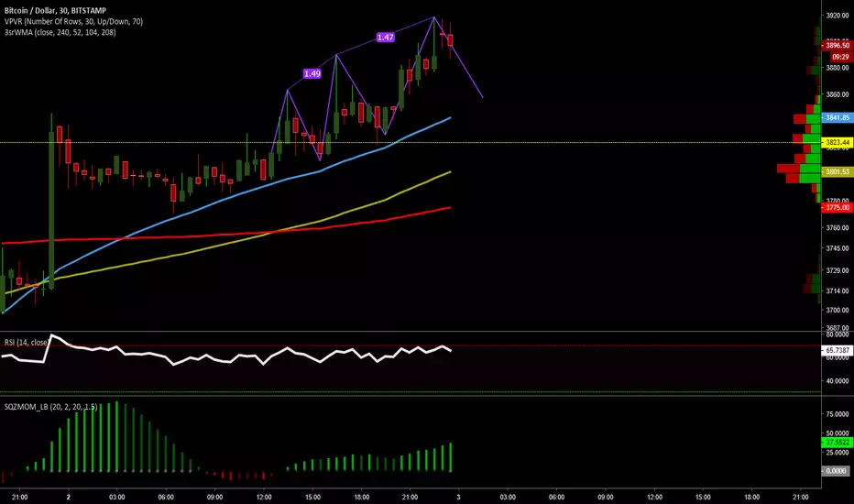Click the 09:29 countdown timer tag
854x504 pixels.
coord(840,57)
